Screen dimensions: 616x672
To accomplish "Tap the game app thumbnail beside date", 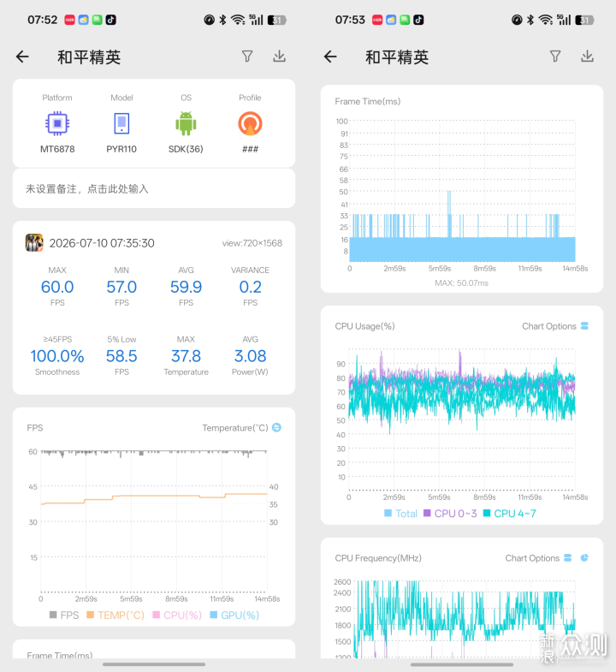I will pos(34,242).
